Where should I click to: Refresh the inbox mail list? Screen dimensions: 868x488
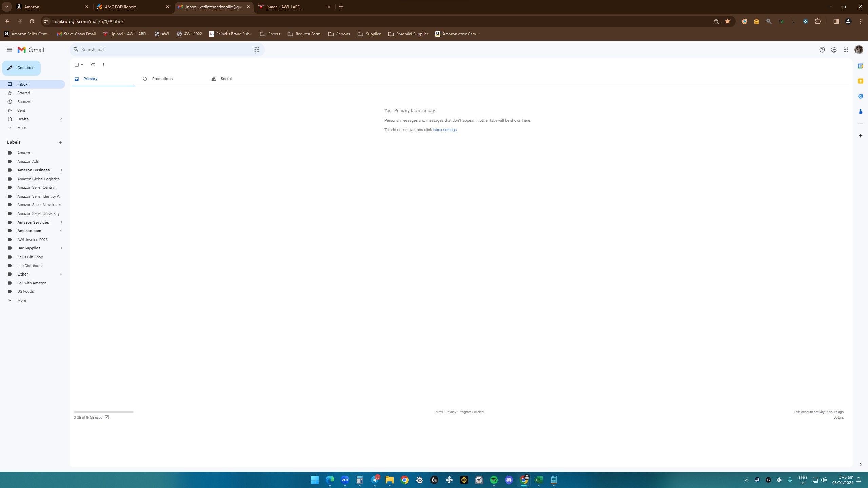(x=93, y=65)
